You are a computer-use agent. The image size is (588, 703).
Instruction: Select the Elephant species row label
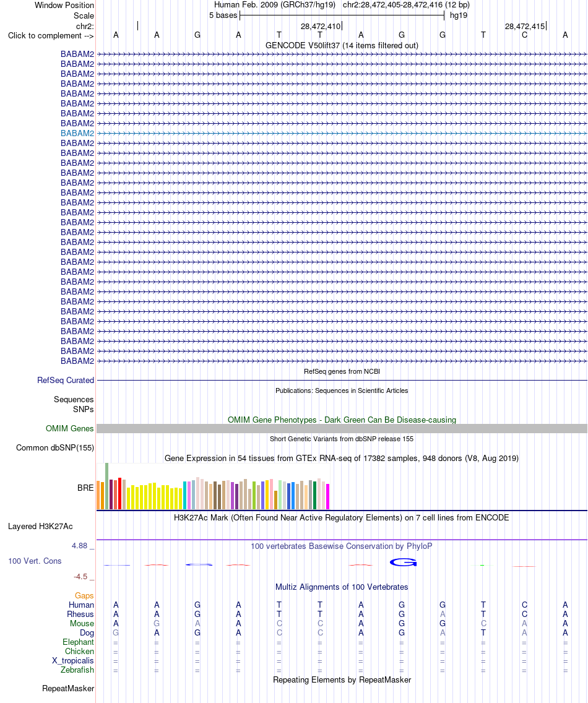pos(79,642)
